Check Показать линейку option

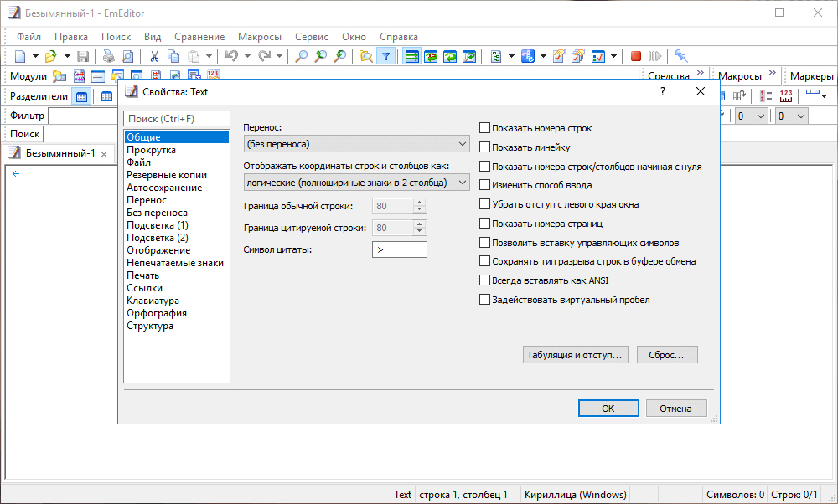(x=484, y=146)
